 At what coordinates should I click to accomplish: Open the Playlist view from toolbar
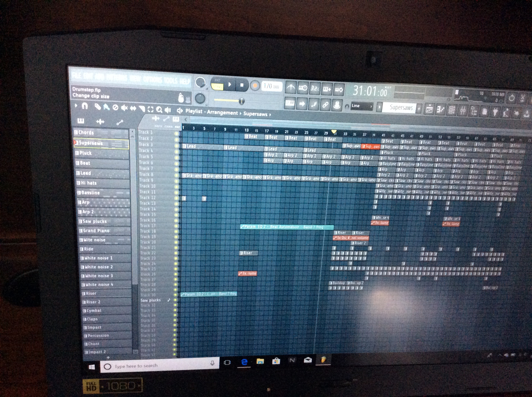coord(429,110)
